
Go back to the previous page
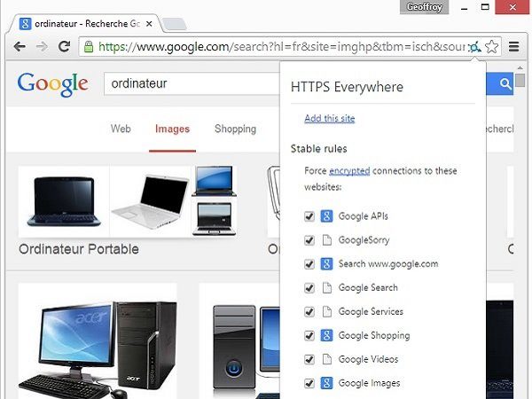tap(20, 46)
